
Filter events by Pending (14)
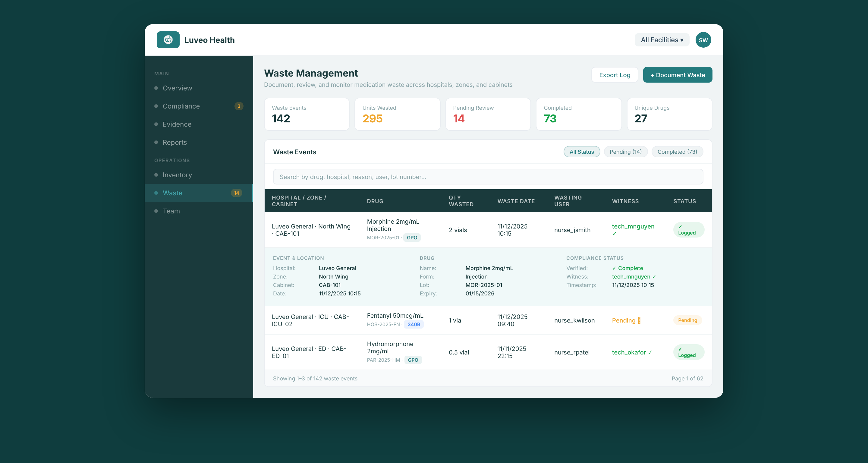tap(625, 152)
